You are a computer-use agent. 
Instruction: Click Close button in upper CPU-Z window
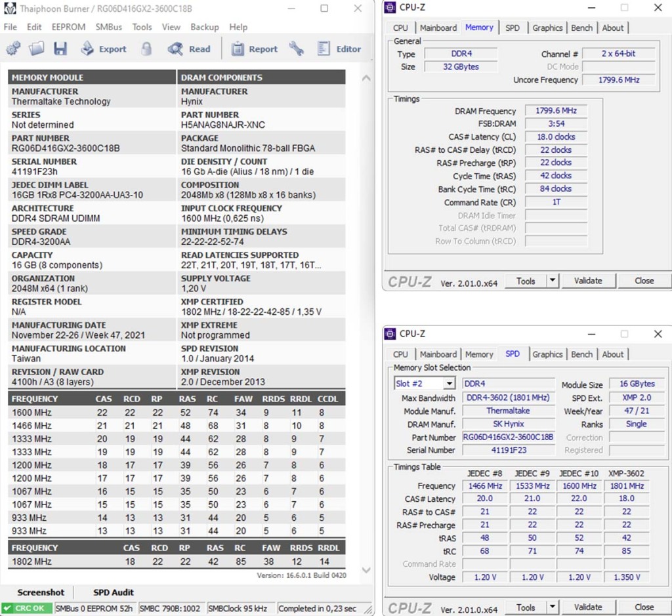pyautogui.click(x=644, y=281)
